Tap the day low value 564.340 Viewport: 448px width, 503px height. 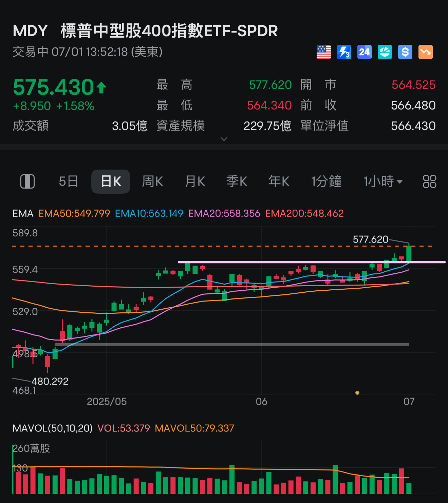(x=269, y=105)
